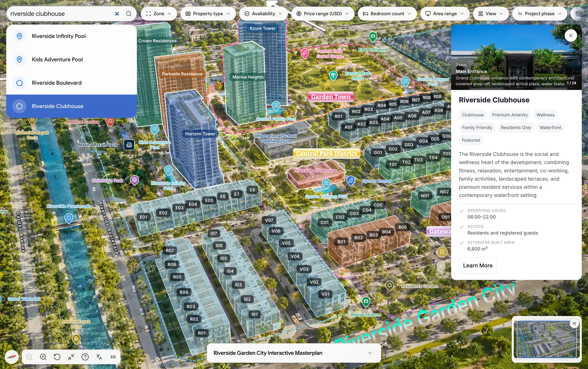Click the Waterfront tag
The height and width of the screenshot is (369, 588).
[x=550, y=127]
